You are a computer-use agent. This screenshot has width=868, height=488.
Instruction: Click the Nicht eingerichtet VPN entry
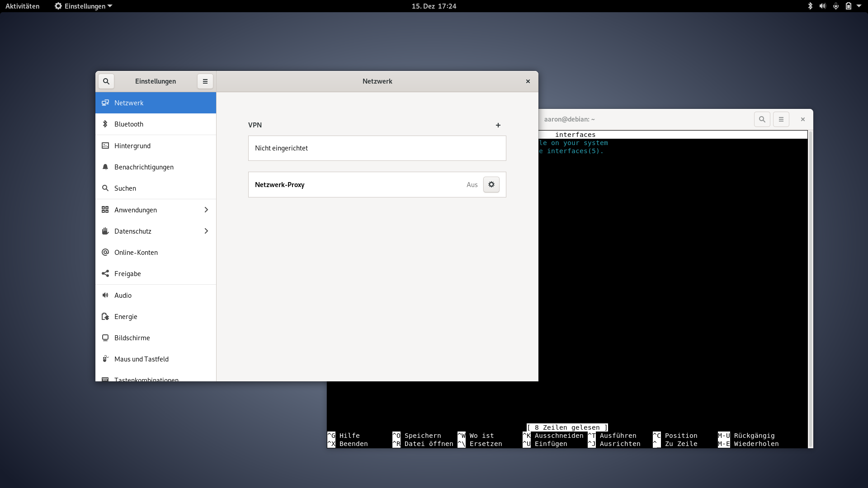(377, 148)
